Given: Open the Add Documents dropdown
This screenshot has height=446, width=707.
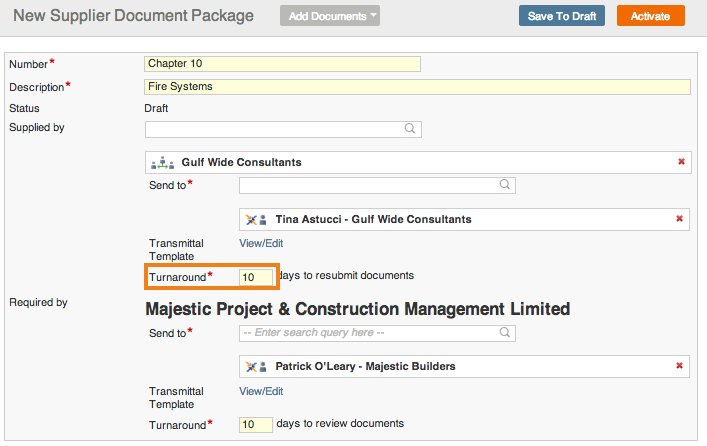Looking at the screenshot, I should (330, 16).
